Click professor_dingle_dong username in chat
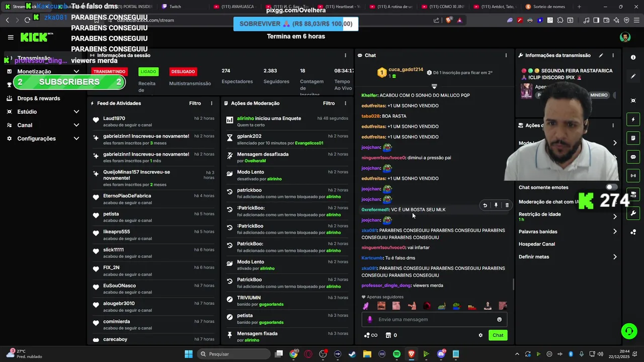Screen dimensions: 644x362 (386, 286)
